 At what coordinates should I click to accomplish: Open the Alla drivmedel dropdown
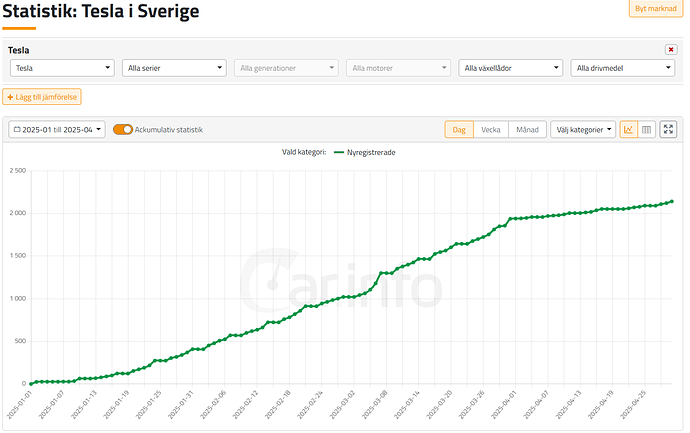(x=623, y=68)
